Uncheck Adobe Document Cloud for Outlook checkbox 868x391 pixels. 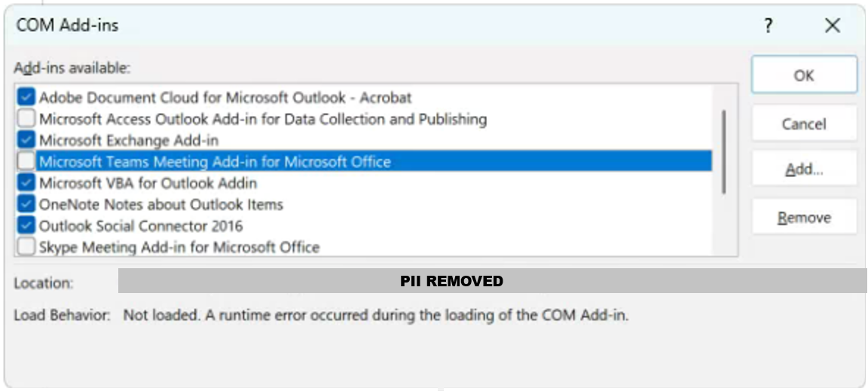[x=26, y=97]
